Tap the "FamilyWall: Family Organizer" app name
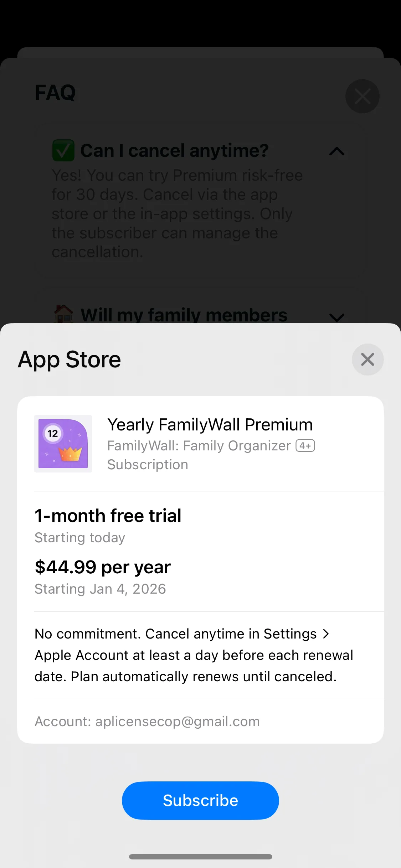Viewport: 401px width, 868px height. click(x=199, y=446)
